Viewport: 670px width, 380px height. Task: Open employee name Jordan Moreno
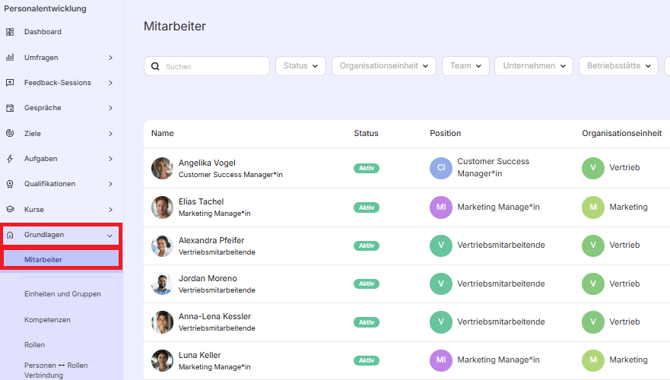pos(208,278)
